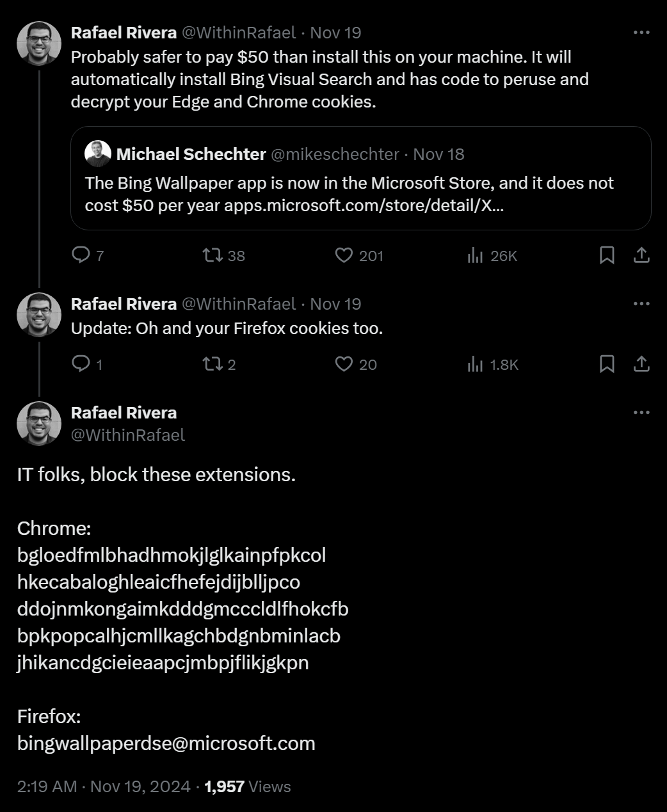Open @mikeschechter profile handle

click(x=335, y=154)
